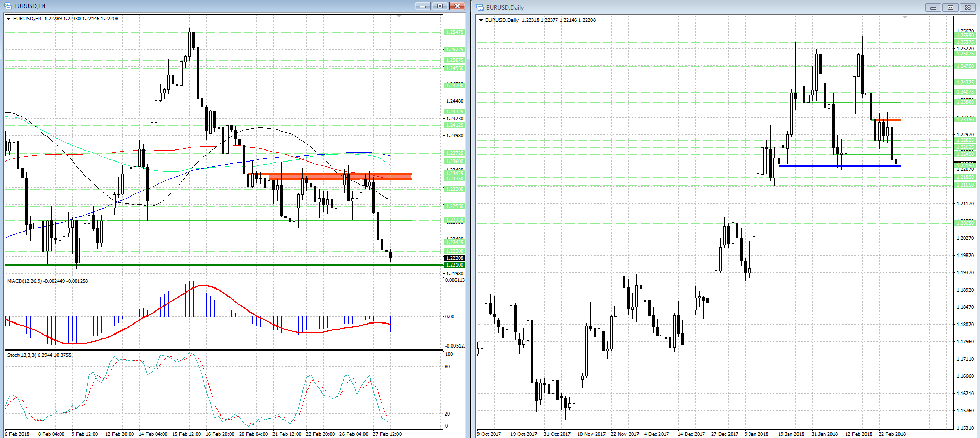980x438 pixels.
Task: Click the chart shift triangle on H4 chart
Action: pyautogui.click(x=399, y=17)
